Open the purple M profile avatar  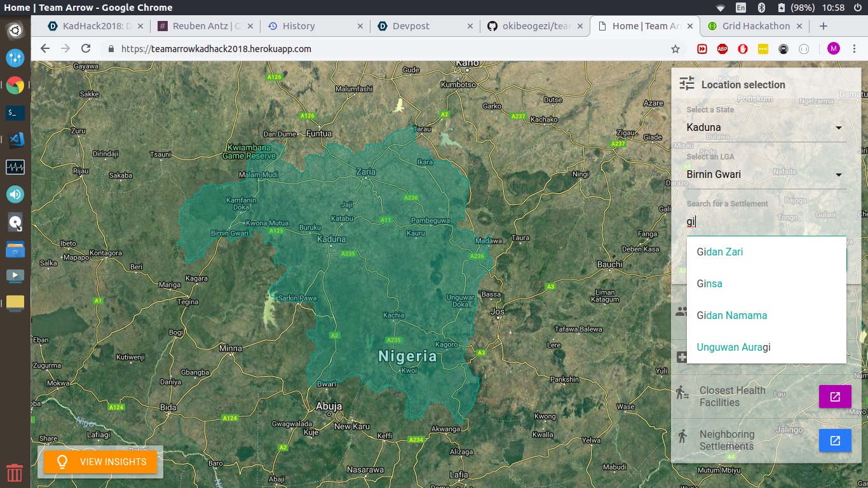click(834, 49)
